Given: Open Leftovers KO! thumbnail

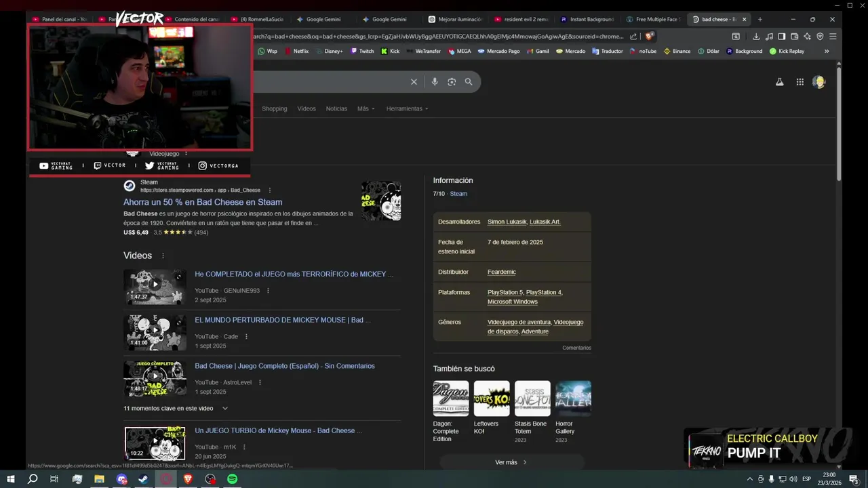Looking at the screenshot, I should (x=492, y=399).
